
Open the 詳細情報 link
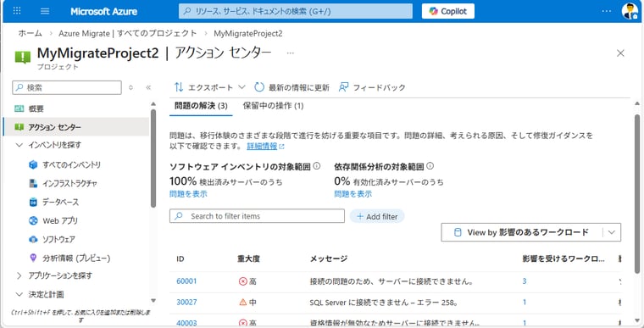(262, 146)
